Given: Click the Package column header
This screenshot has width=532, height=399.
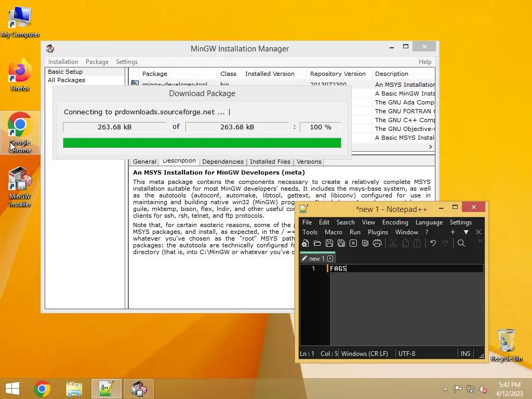Looking at the screenshot, I should pyautogui.click(x=178, y=74).
